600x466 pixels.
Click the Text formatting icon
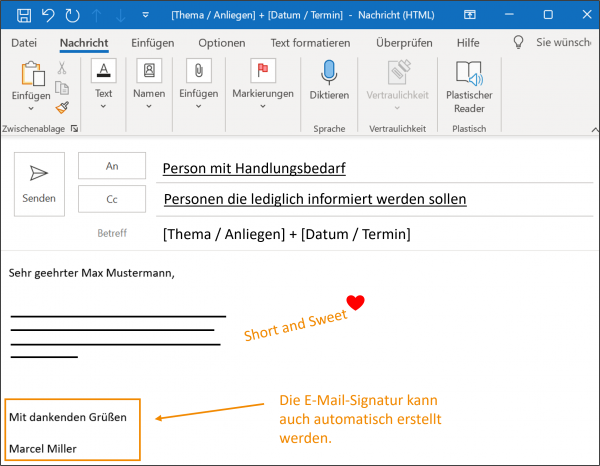pyautogui.click(x=103, y=70)
